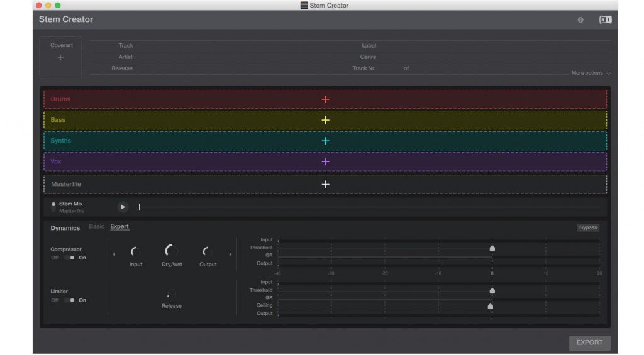Click the Label input field
Image resolution: width=644 pixels, height=355 pixels.
[x=493, y=46]
